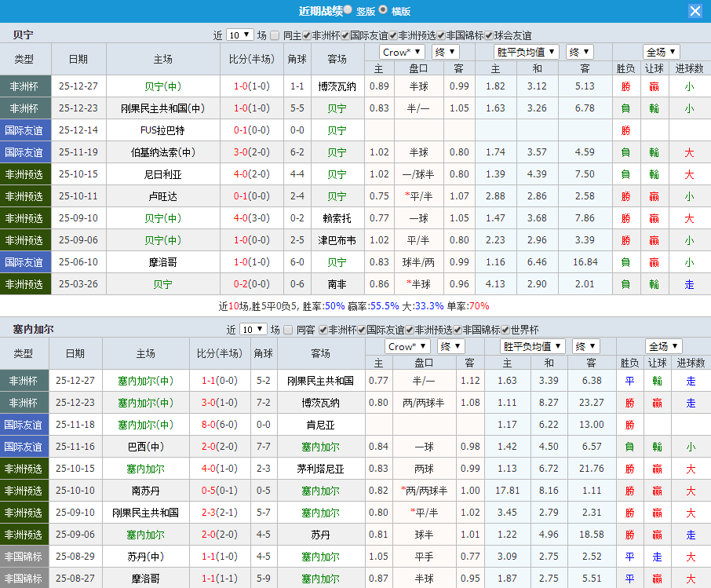Click the 1-0(1-0) score of the 25-12-27 match

(251, 86)
